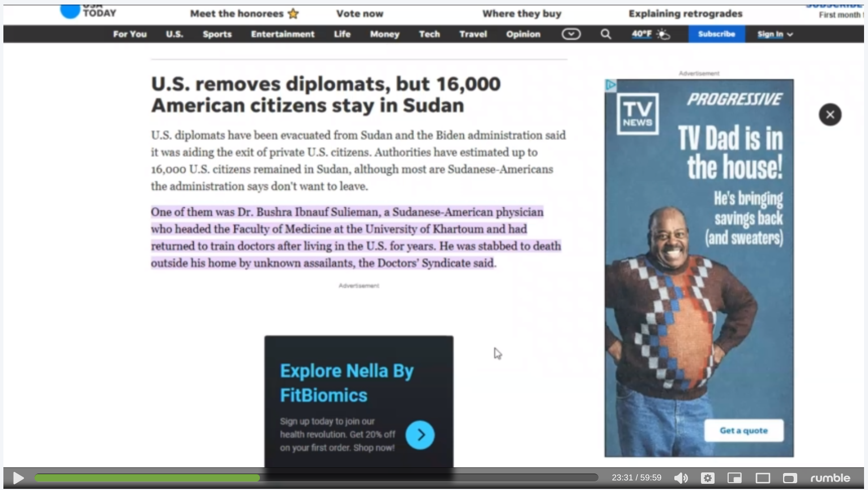868x490 pixels.
Task: Go to the Sports section
Action: coord(217,34)
